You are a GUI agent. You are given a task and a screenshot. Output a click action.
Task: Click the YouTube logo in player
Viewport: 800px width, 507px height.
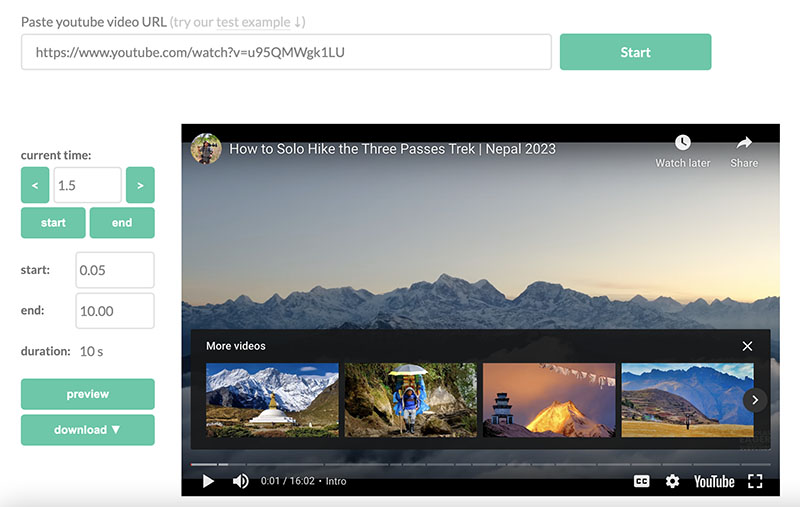[x=714, y=481]
